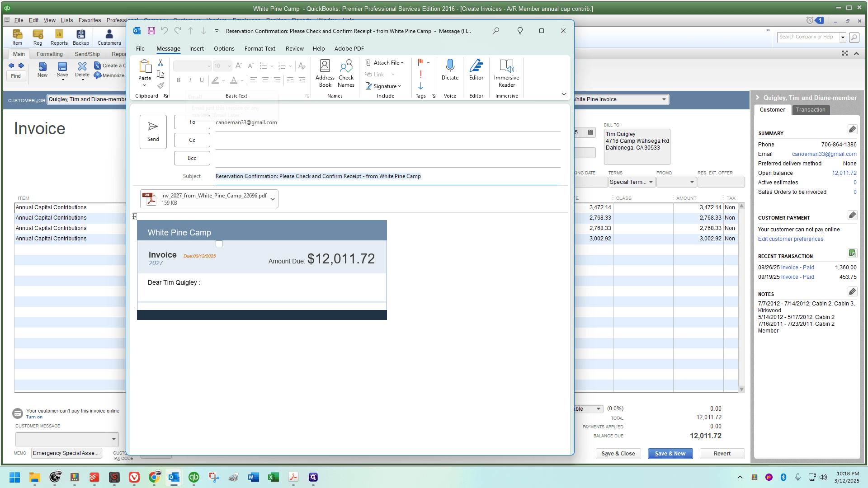Create a new invoice with the New icon
This screenshot has width=868, height=488.
[x=42, y=70]
